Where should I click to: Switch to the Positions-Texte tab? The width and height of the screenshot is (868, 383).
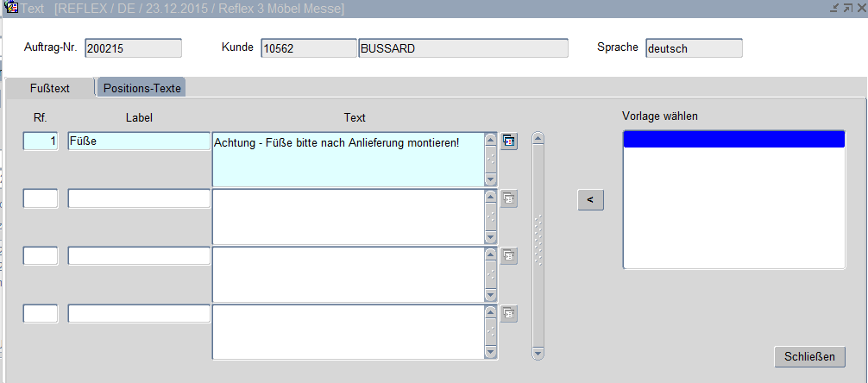[x=142, y=88]
